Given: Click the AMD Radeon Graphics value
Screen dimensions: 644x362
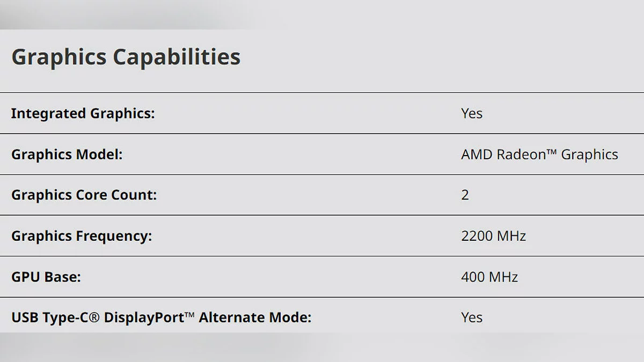Looking at the screenshot, I should coord(539,154).
